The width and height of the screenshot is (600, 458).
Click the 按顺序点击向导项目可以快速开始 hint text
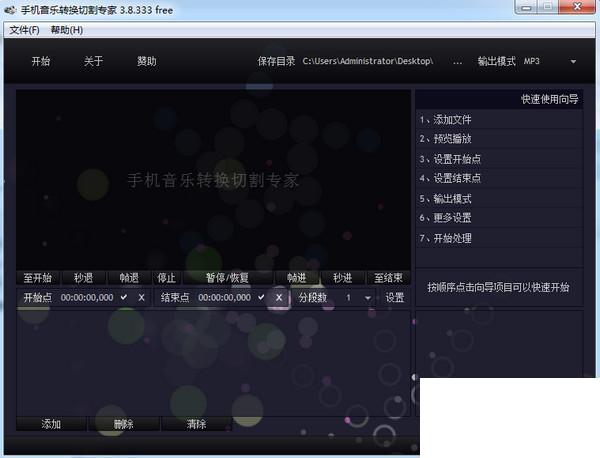[x=498, y=287]
